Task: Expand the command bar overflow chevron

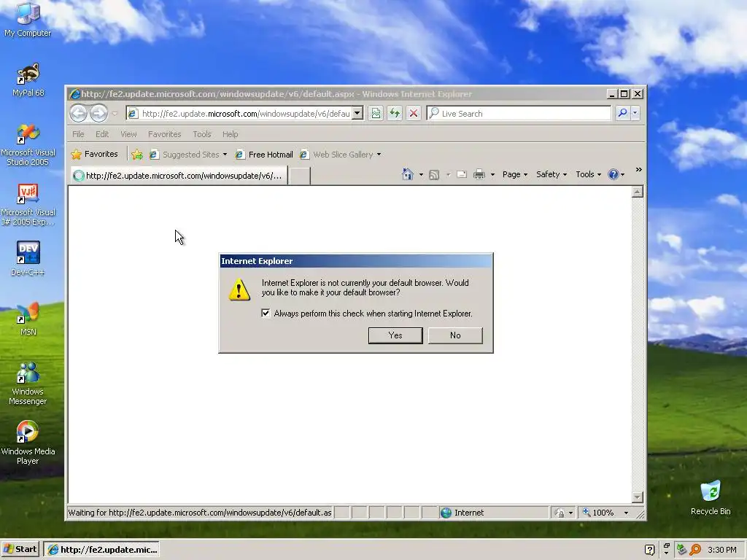Action: pyautogui.click(x=638, y=169)
